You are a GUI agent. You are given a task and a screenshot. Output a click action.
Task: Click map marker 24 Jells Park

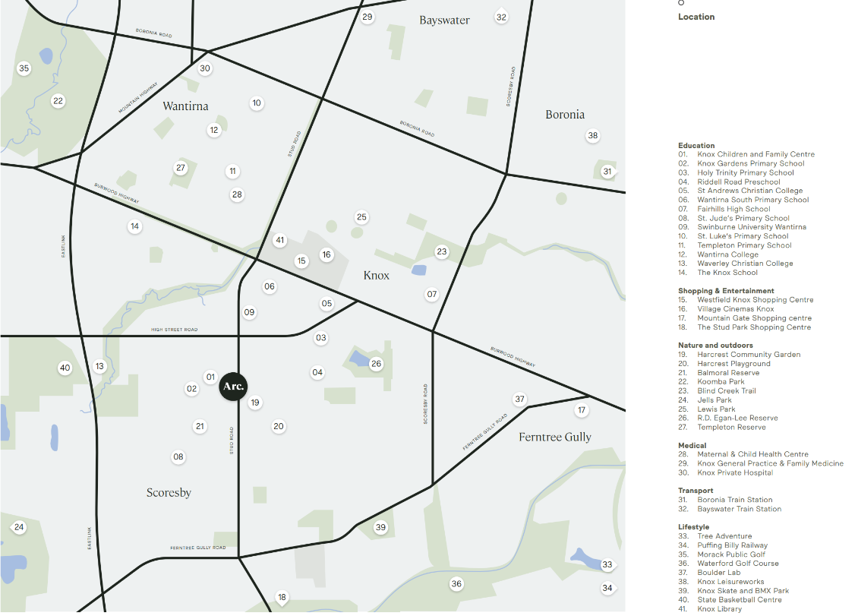[19, 527]
